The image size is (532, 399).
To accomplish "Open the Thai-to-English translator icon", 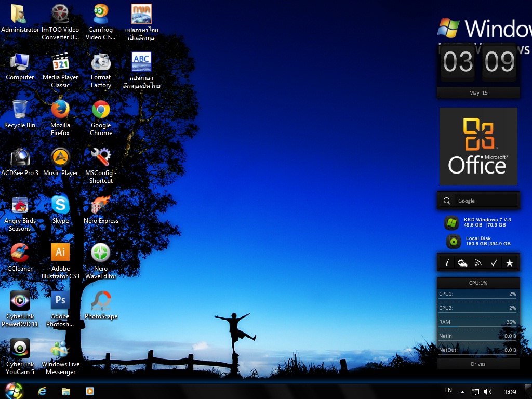I will [141, 14].
